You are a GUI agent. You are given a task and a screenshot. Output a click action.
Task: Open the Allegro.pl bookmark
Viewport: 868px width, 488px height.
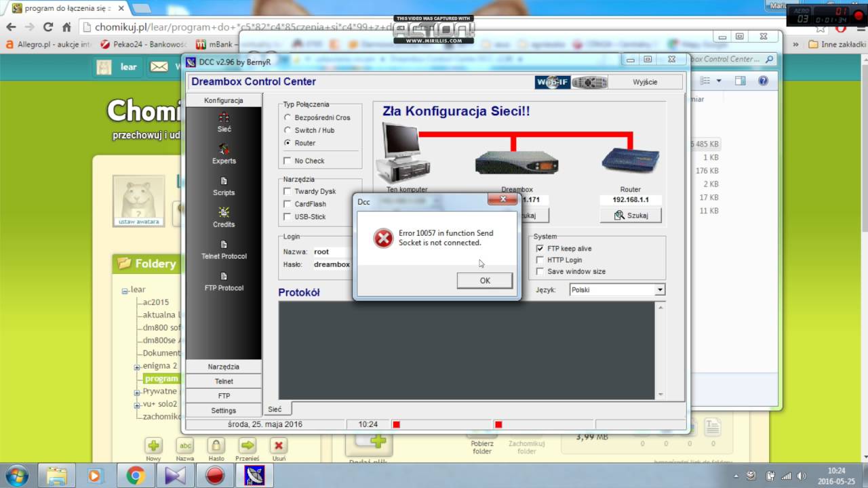click(x=47, y=45)
